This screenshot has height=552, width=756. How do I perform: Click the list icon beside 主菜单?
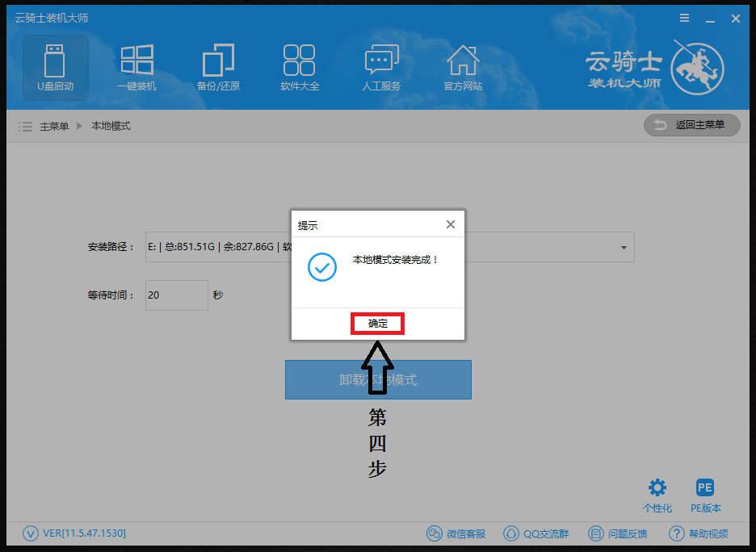25,126
